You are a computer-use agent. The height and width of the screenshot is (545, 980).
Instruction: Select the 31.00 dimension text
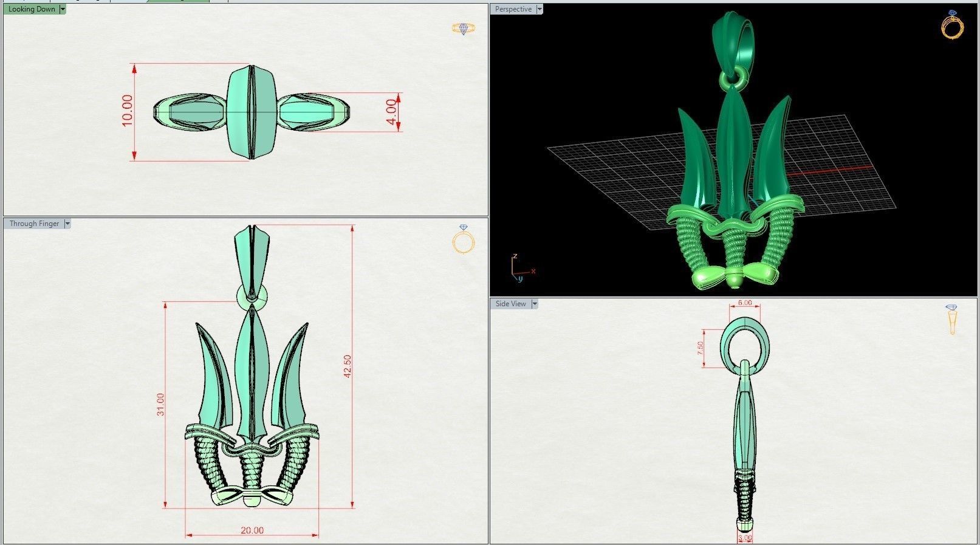160,404
